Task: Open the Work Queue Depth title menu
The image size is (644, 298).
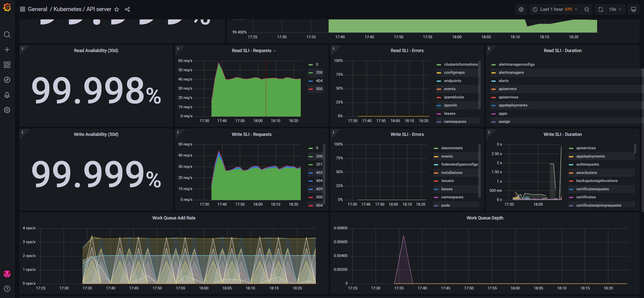Action: point(485,218)
